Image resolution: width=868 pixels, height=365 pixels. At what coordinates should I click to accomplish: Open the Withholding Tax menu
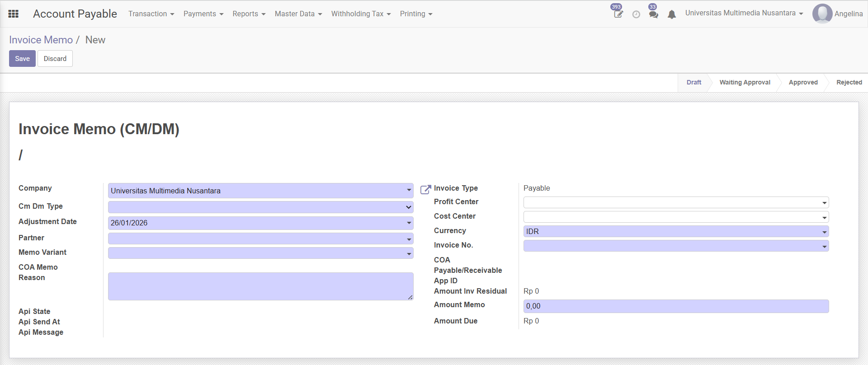361,14
